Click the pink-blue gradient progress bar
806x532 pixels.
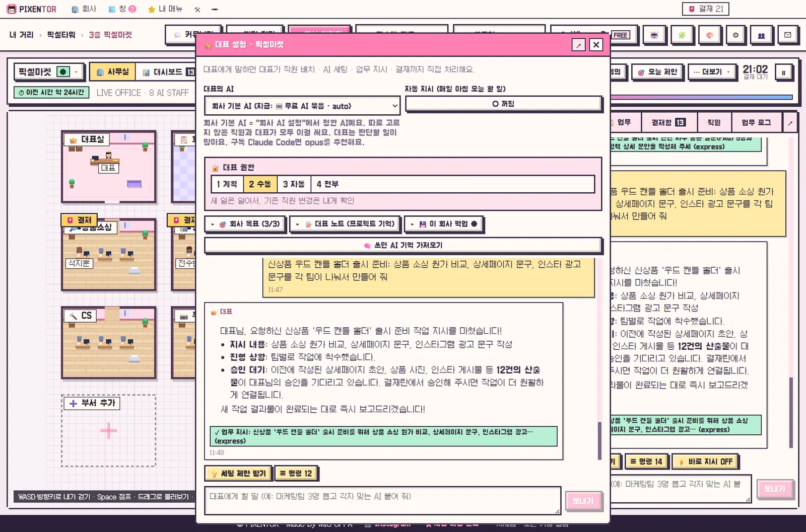pyautogui.click(x=702, y=97)
